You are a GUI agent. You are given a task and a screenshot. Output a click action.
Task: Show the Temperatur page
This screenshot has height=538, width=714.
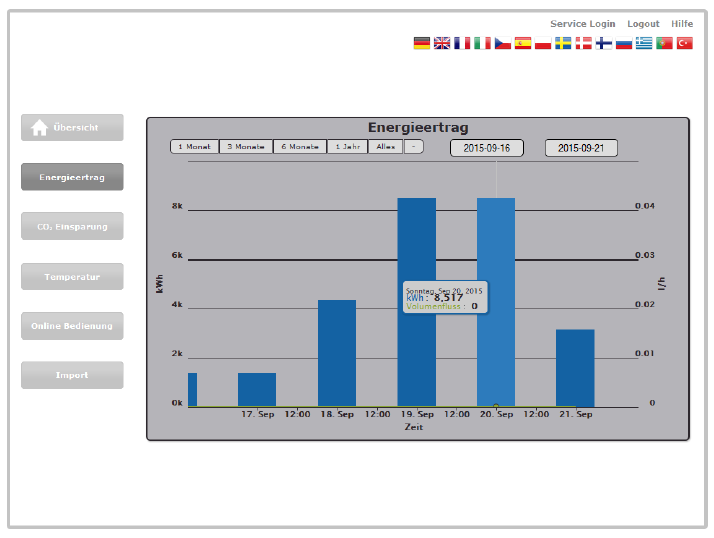coord(72,277)
